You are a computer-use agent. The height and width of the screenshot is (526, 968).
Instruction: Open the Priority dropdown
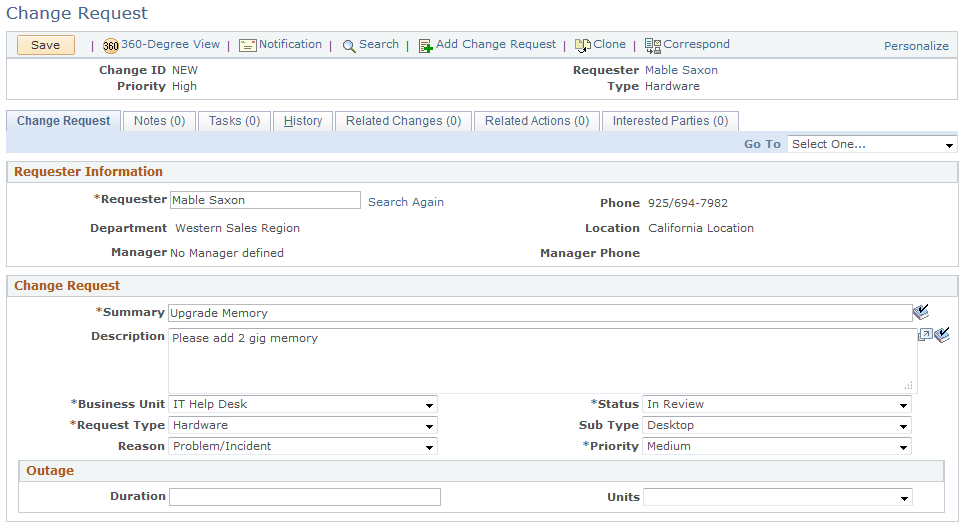click(777, 446)
